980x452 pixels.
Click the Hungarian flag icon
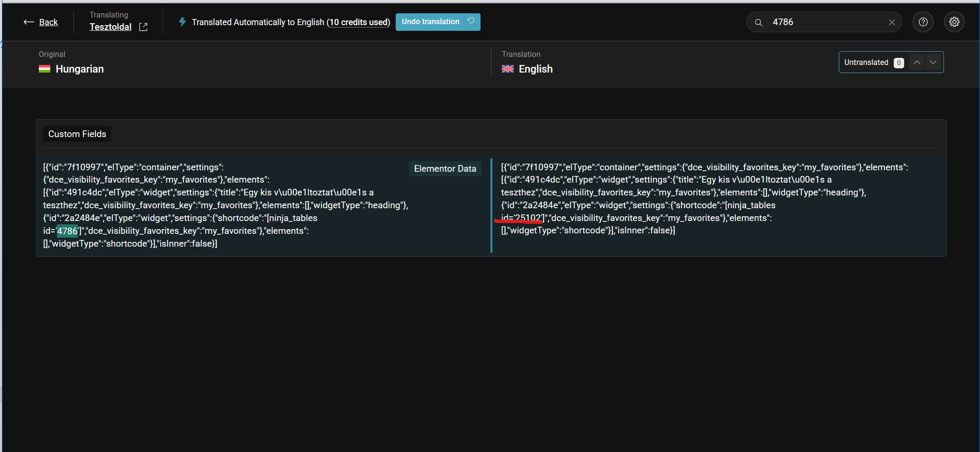(45, 69)
